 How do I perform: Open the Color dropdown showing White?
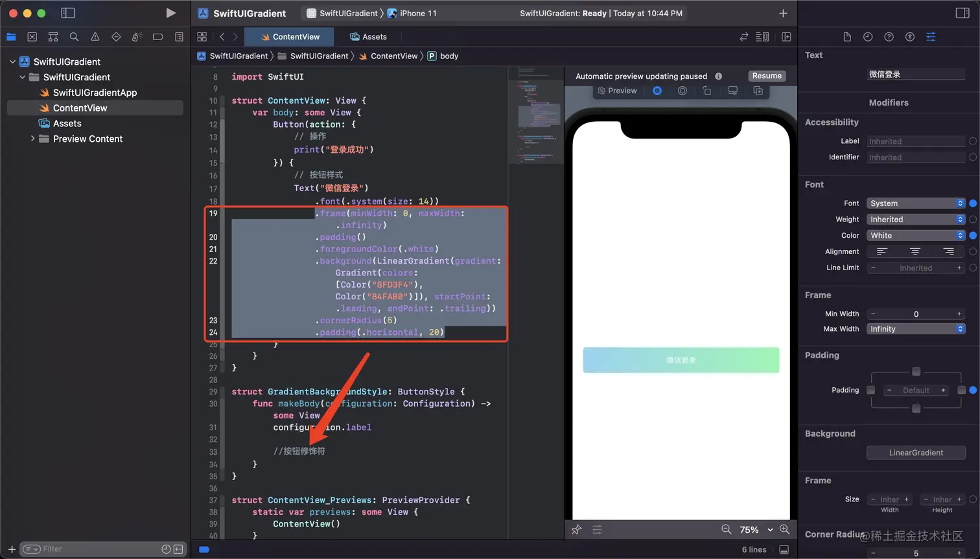point(916,236)
